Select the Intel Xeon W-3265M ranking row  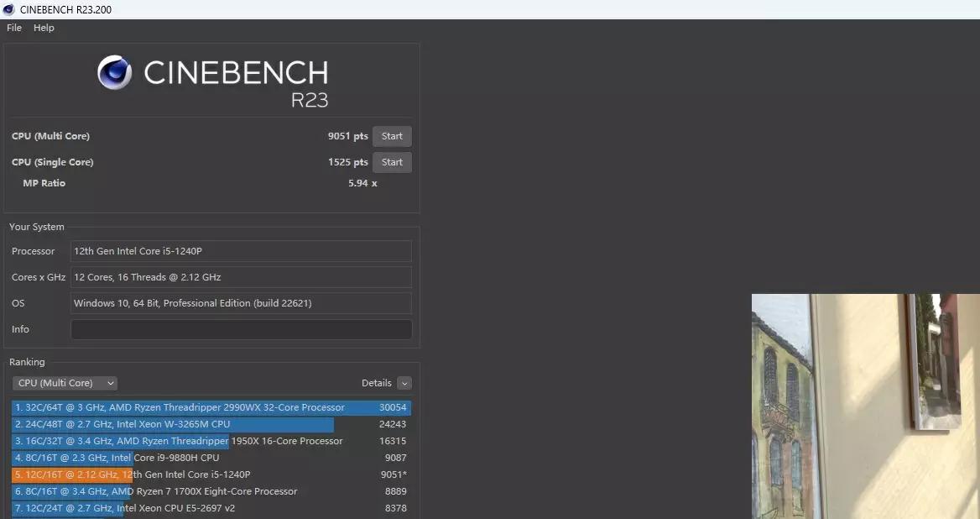coord(211,425)
